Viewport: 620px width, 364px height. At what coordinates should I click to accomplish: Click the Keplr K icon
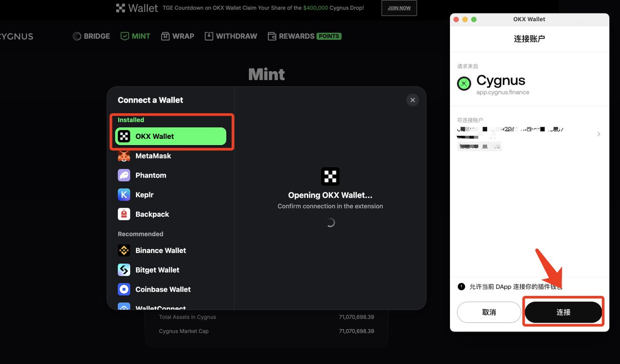tap(124, 195)
